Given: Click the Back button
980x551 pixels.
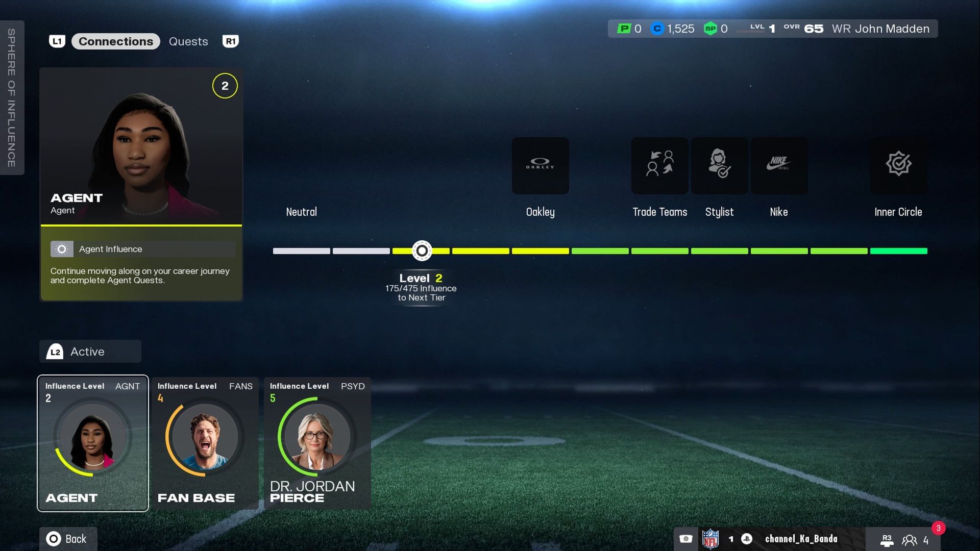Looking at the screenshot, I should pyautogui.click(x=68, y=539).
